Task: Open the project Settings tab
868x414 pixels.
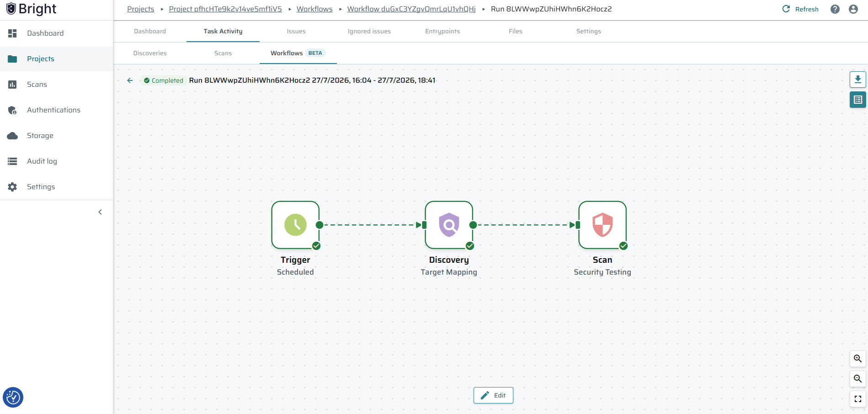Action: pos(589,32)
